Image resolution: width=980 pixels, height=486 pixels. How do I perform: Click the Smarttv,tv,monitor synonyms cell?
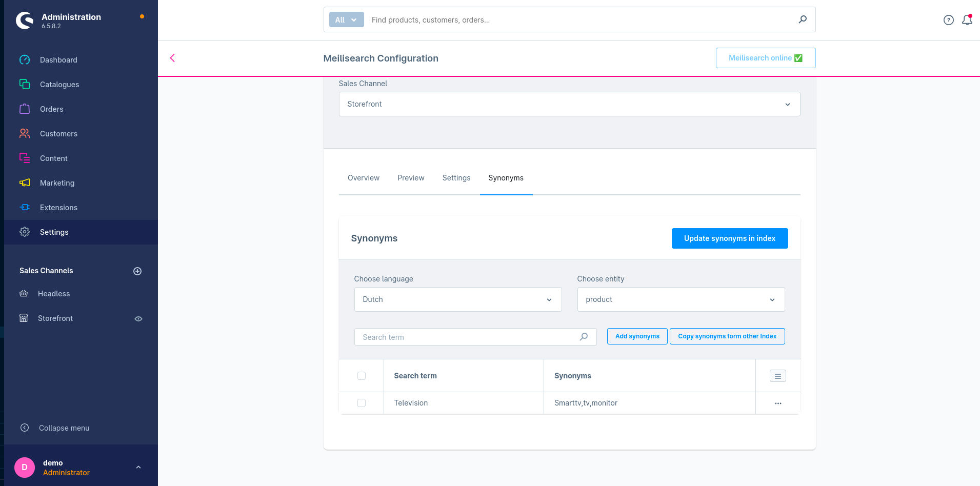coord(650,403)
